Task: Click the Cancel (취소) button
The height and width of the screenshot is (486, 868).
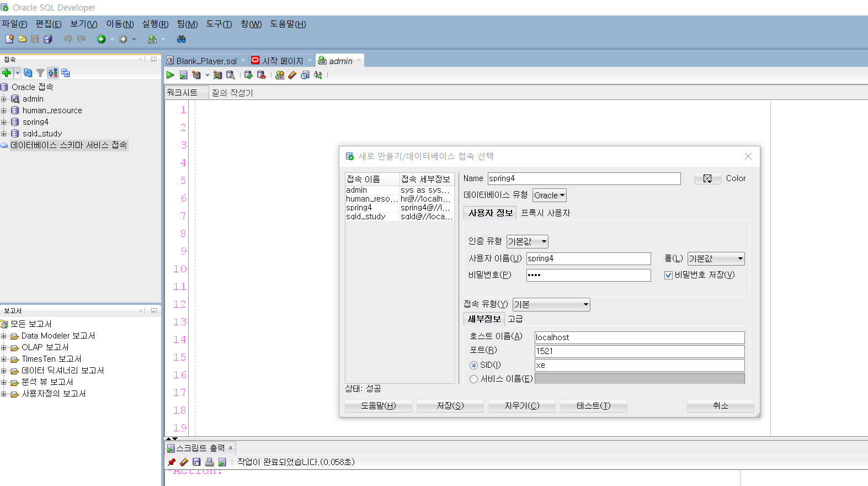Action: [x=721, y=406]
